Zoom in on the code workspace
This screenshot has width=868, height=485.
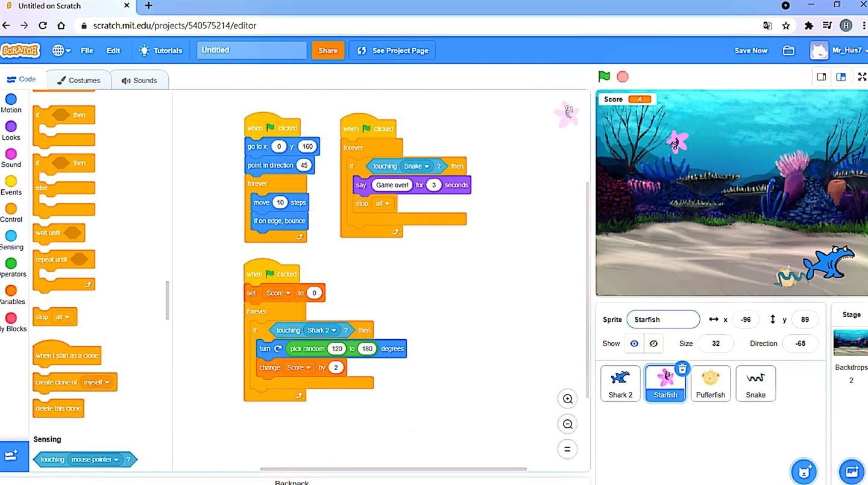[x=567, y=399]
